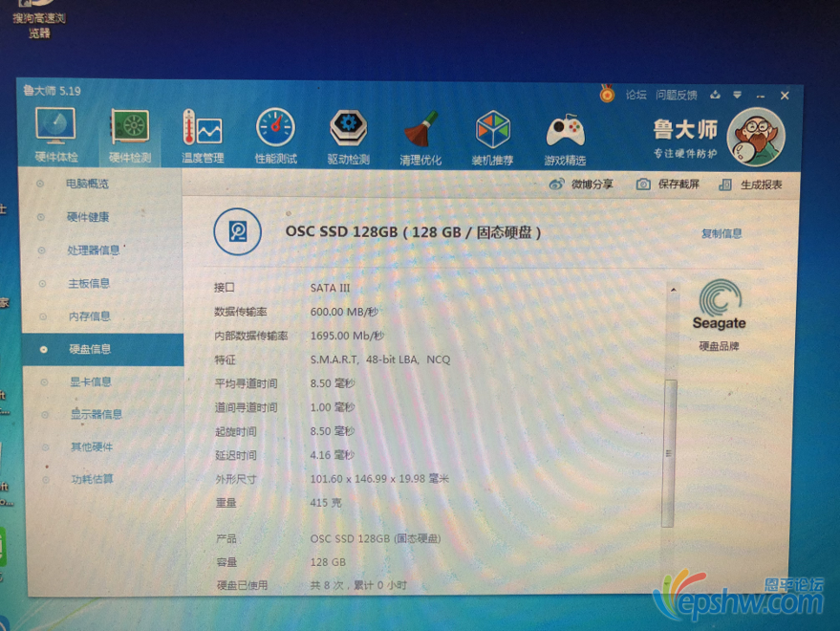Share via 微博分享 button
The height and width of the screenshot is (631, 840).
click(581, 185)
